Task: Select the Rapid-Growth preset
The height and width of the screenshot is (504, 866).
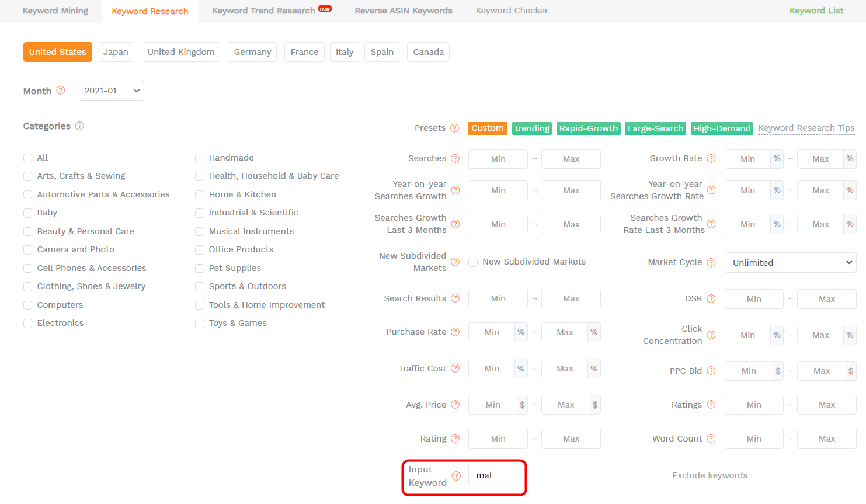Action: click(588, 128)
